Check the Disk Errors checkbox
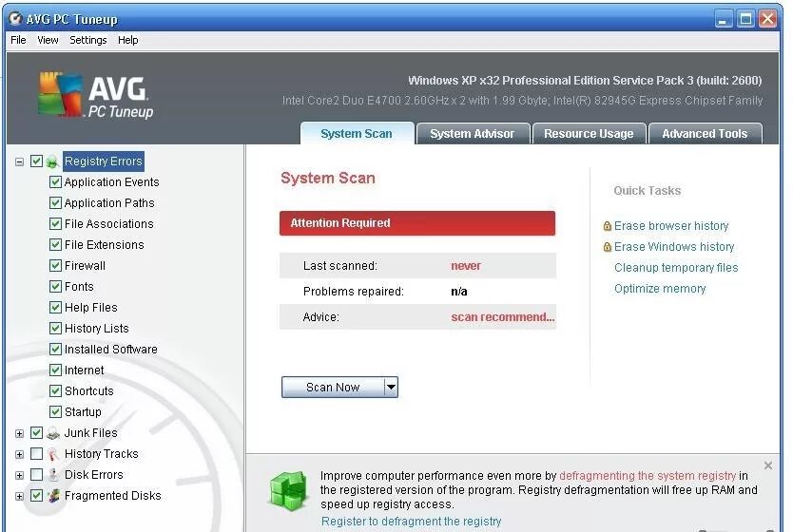This screenshot has height=532, width=793. [x=36, y=475]
